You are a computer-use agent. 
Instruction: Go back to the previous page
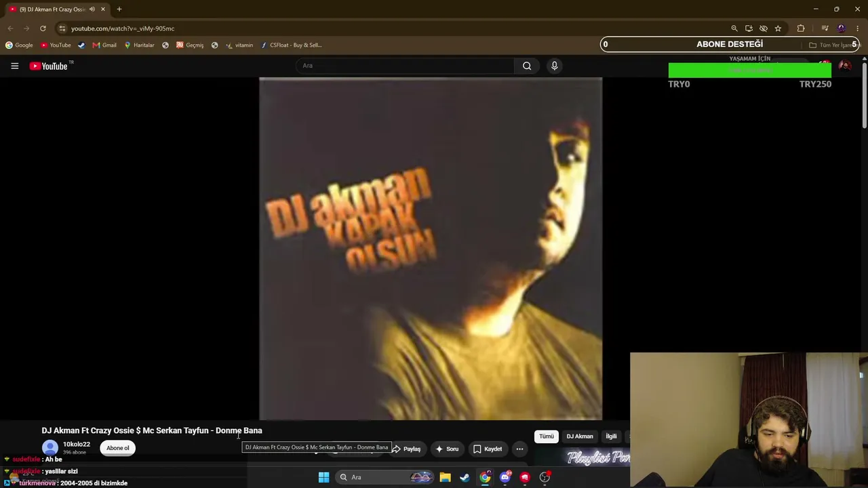(10, 28)
